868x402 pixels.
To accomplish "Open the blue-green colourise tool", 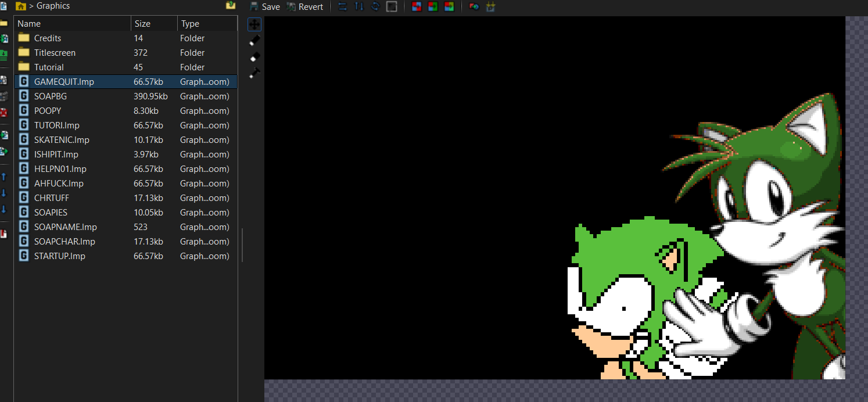I will pos(432,6).
